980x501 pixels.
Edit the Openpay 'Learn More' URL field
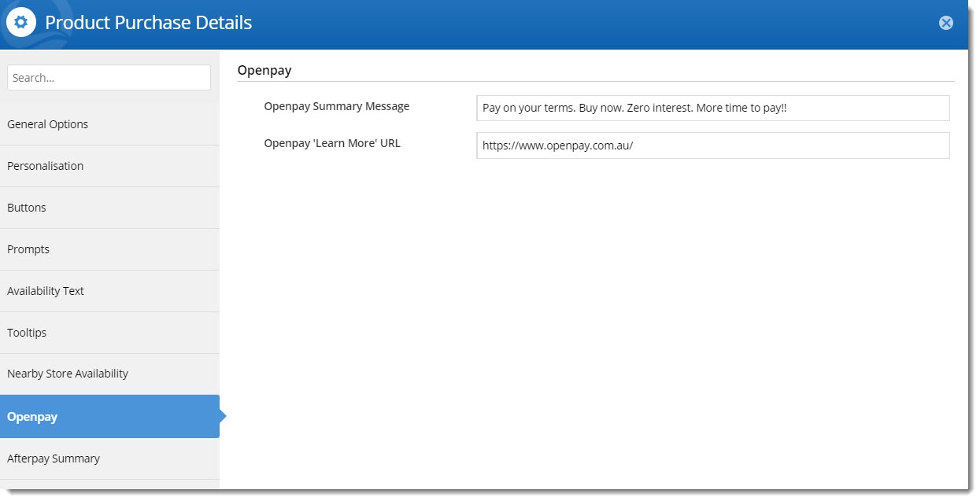713,146
